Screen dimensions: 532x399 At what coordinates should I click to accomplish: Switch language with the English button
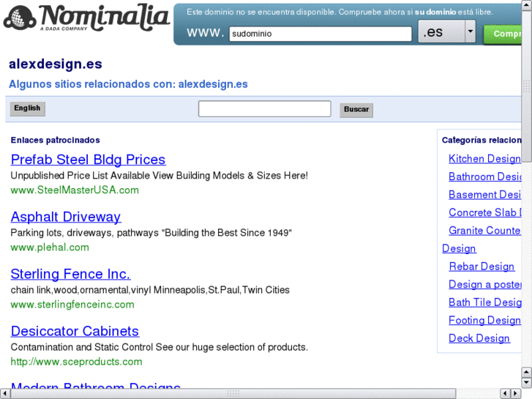(x=27, y=108)
